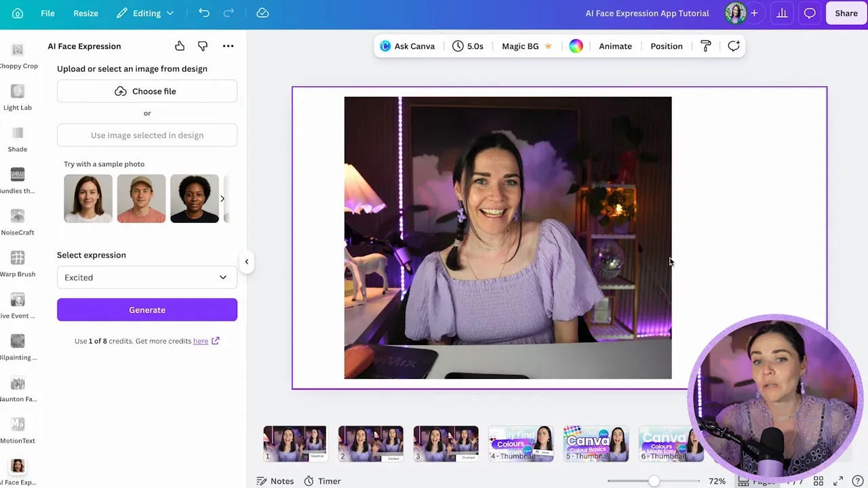Open the Live Event app in sidebar
The height and width of the screenshot is (488, 868).
18,306
